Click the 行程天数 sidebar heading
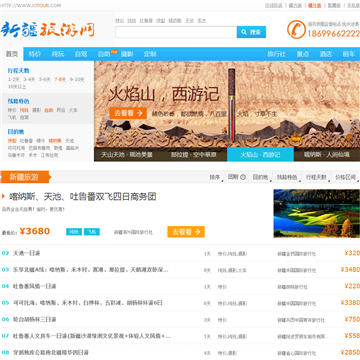The image size is (360, 360). [18, 71]
